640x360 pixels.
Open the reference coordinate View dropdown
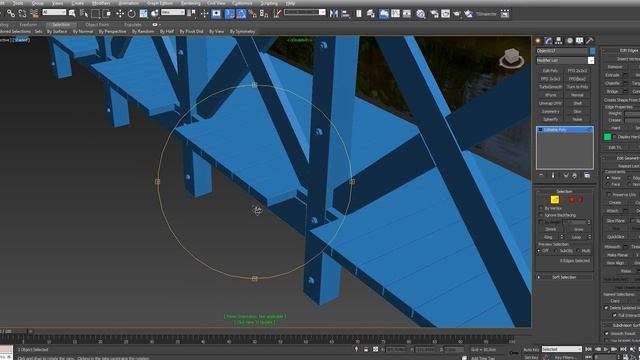[x=173, y=12]
